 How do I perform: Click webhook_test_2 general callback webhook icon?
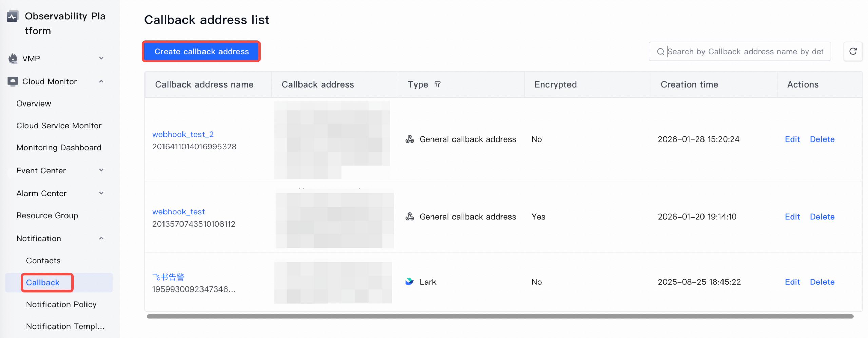tap(409, 139)
